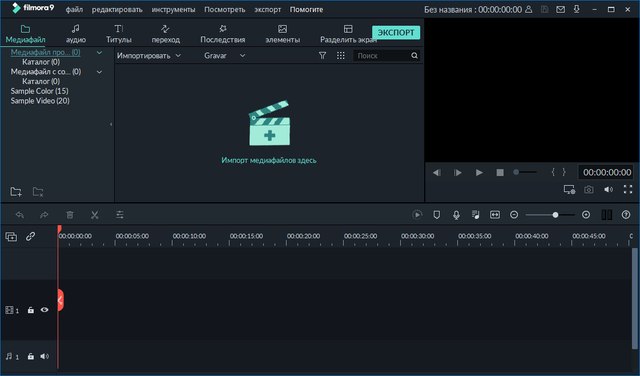Collapse the library sidebar arrow

[x=111, y=124]
